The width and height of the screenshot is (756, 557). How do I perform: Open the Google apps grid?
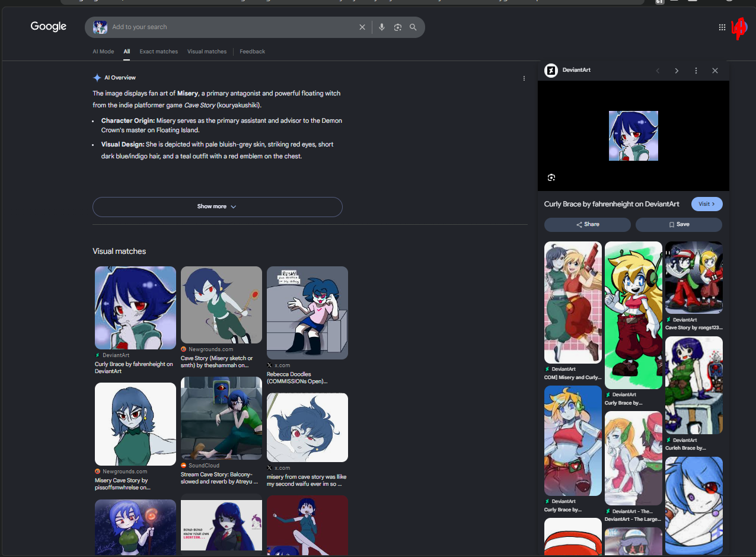point(722,27)
